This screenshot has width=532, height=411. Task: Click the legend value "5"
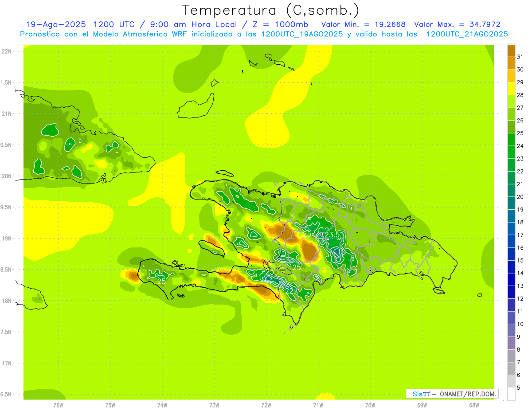click(519, 388)
